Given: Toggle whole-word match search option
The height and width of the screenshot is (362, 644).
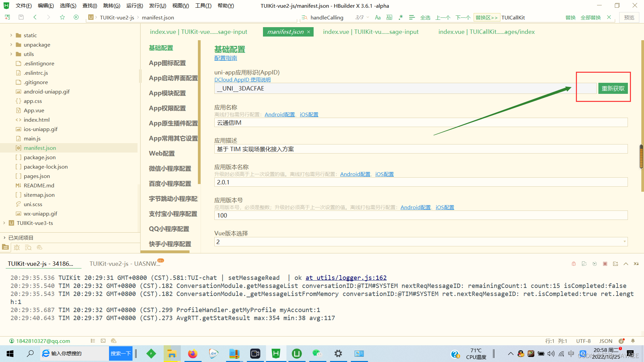Looking at the screenshot, I should (x=389, y=17).
